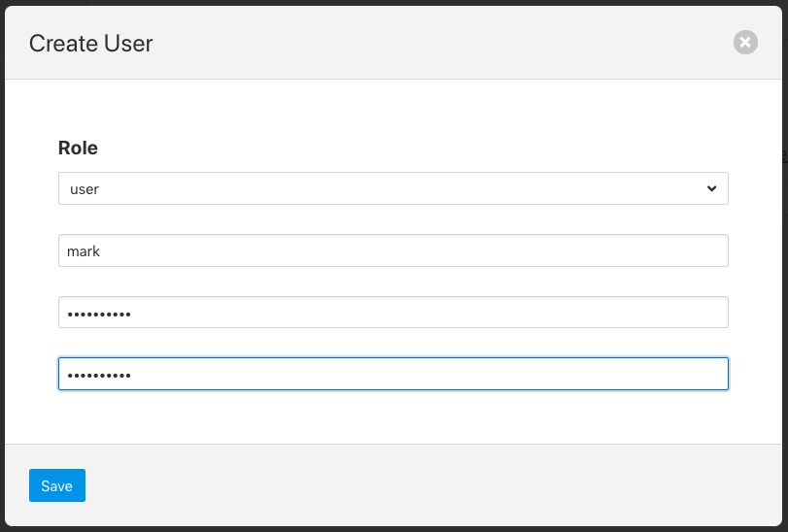The image size is (788, 532).
Task: Click the chevron arrow in Role select
Action: click(711, 188)
